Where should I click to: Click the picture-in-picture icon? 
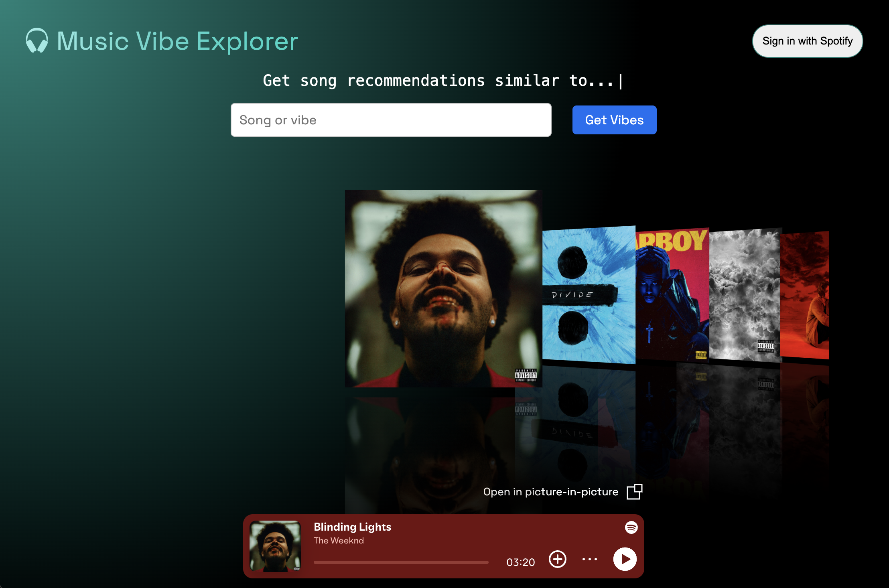coord(635,491)
